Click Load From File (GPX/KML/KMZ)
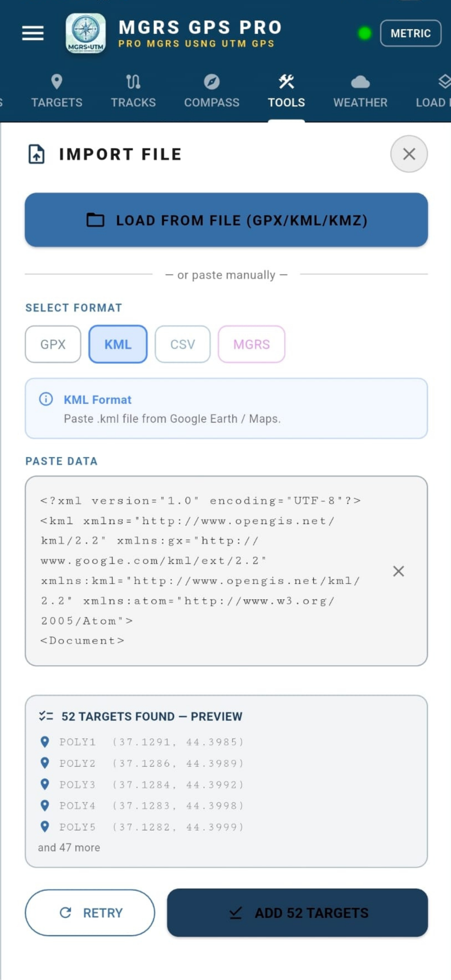The image size is (451, 980). point(226,220)
